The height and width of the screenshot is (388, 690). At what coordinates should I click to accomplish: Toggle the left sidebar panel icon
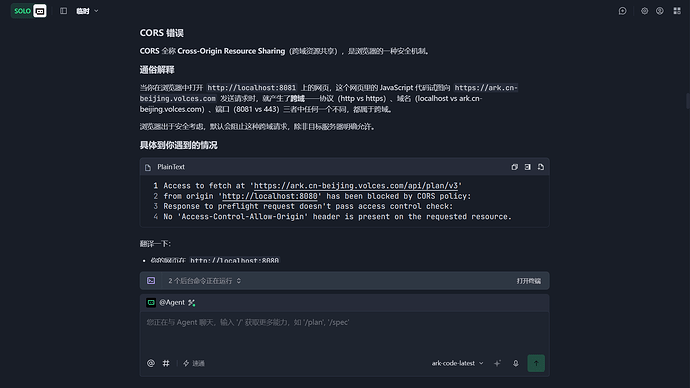pos(63,11)
